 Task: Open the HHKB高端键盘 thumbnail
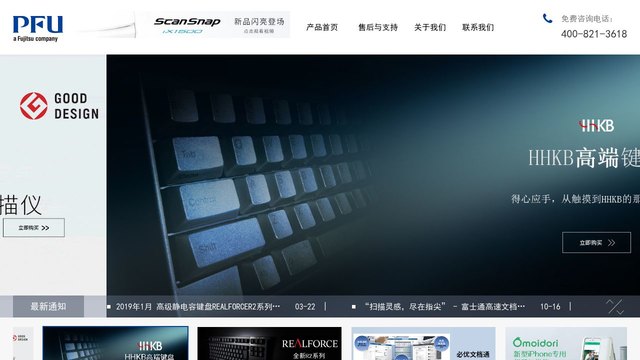coord(116,343)
